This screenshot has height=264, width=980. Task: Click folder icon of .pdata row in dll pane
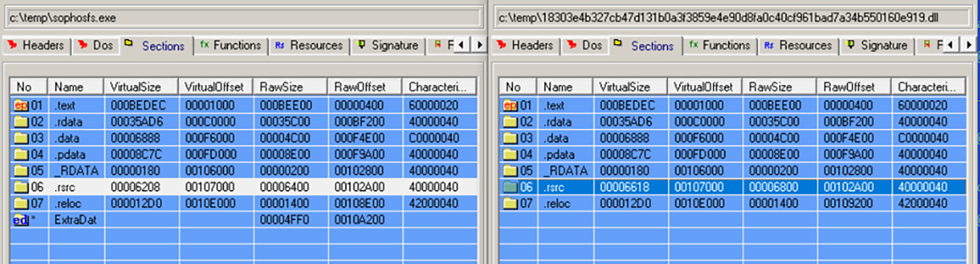point(510,154)
